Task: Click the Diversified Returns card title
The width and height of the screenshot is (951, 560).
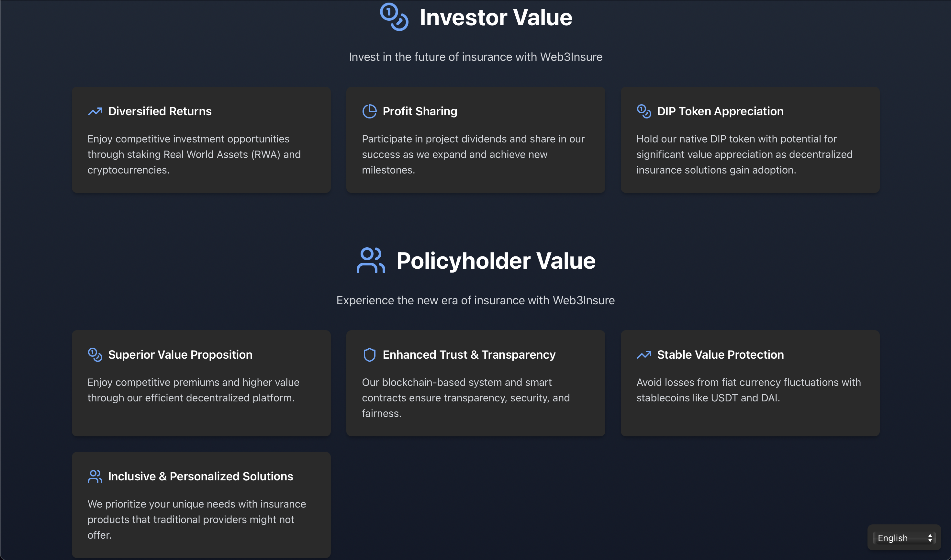Action: tap(160, 111)
